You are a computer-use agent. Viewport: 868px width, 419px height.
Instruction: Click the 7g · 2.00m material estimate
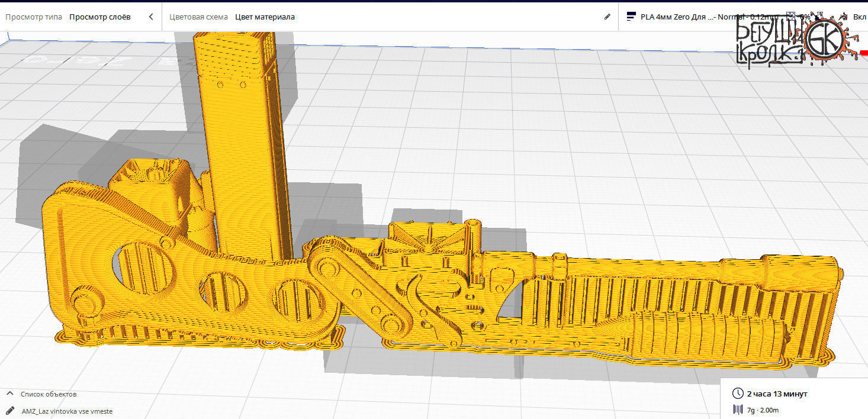tap(764, 410)
